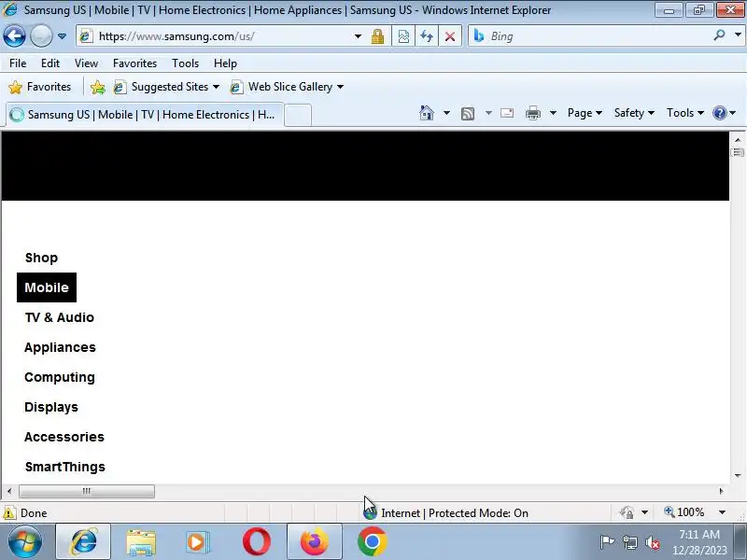Click the status bar warning icon
This screenshot has height=560, width=747.
pyautogui.click(x=9, y=512)
